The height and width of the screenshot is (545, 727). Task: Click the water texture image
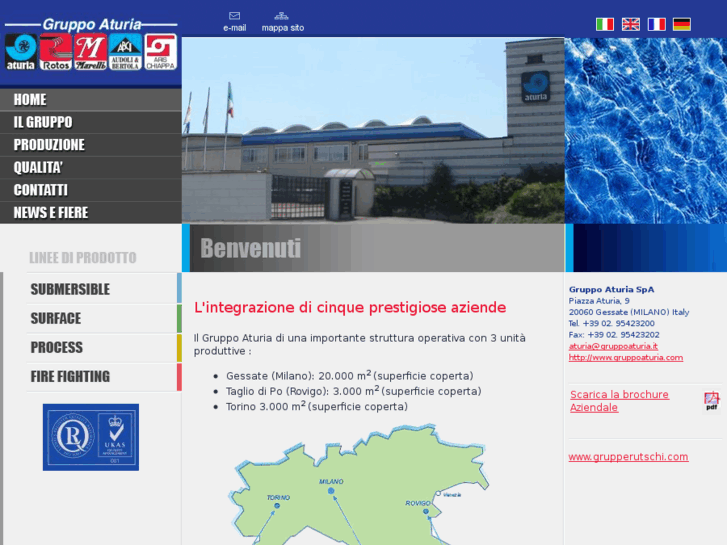645,130
